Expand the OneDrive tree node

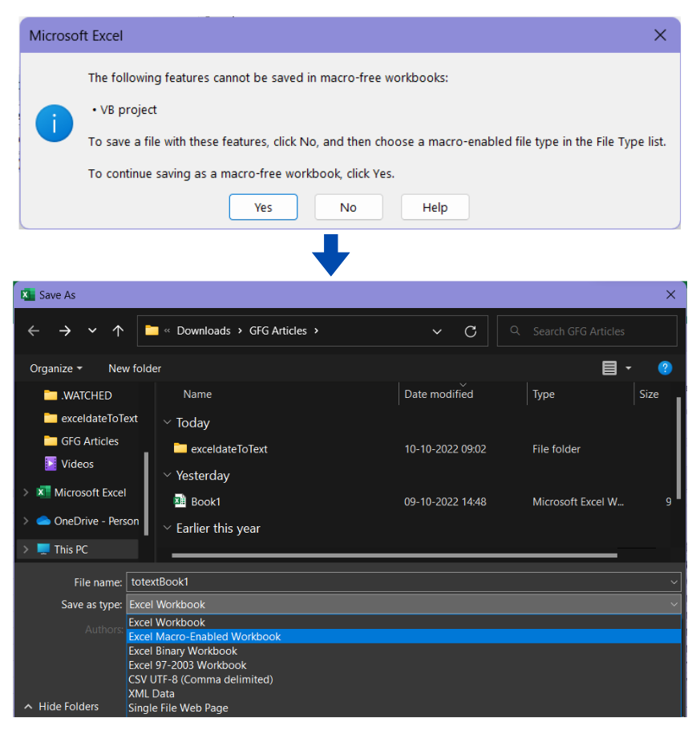click(x=26, y=521)
